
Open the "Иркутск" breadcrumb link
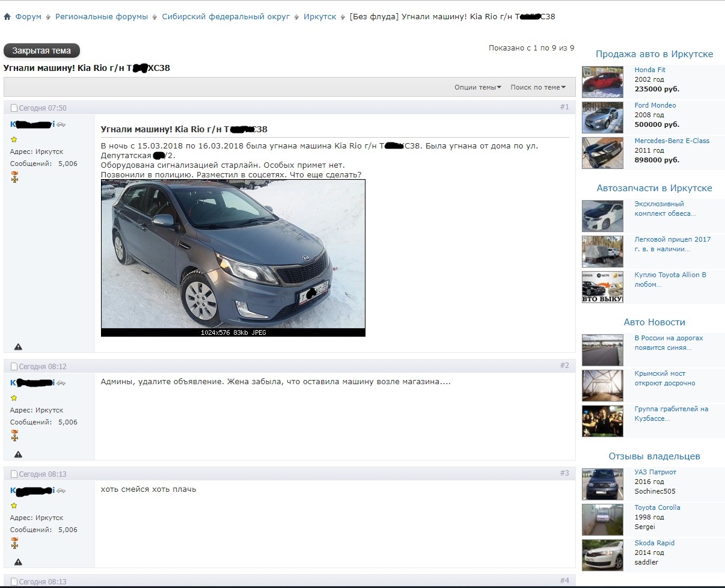pos(320,17)
